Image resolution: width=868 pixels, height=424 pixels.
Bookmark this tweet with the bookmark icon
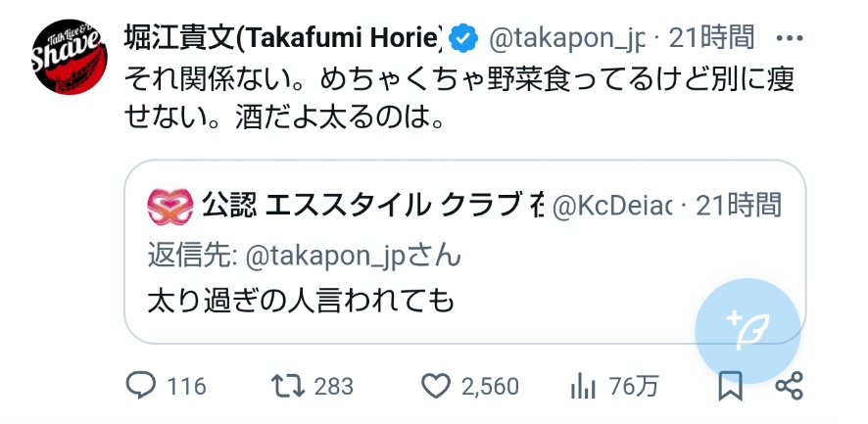click(x=730, y=386)
